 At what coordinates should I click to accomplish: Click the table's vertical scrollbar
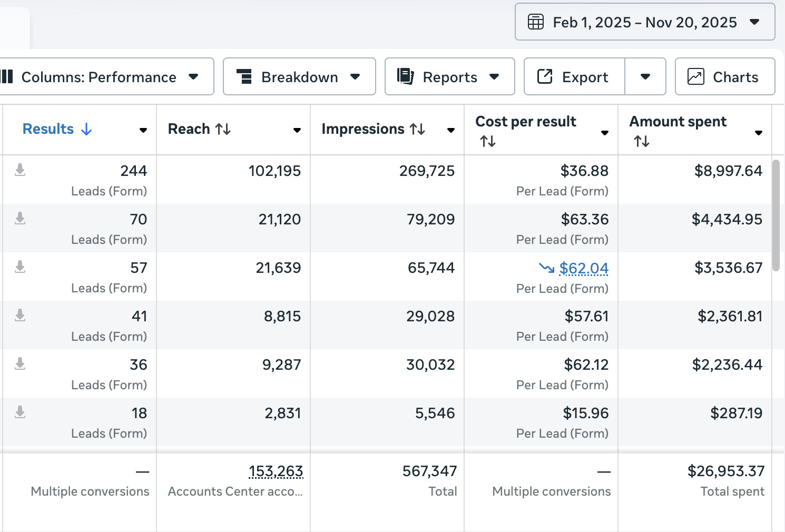pyautogui.click(x=776, y=216)
